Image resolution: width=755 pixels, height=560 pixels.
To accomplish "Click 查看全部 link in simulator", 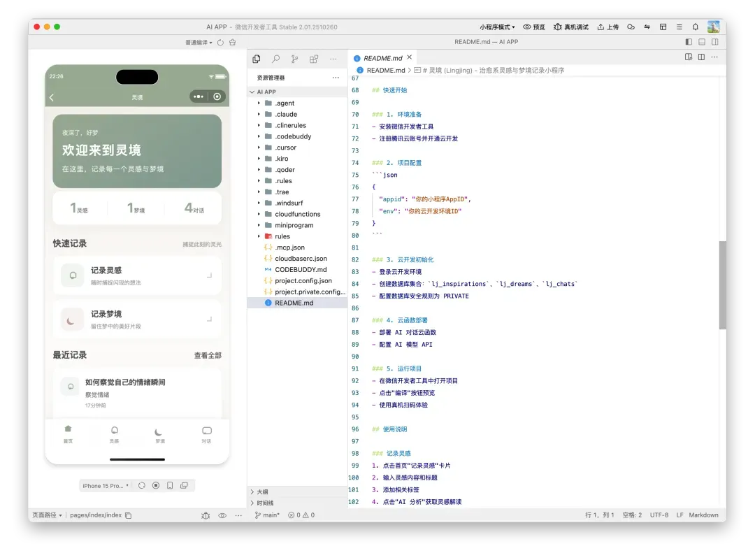I will pyautogui.click(x=208, y=355).
